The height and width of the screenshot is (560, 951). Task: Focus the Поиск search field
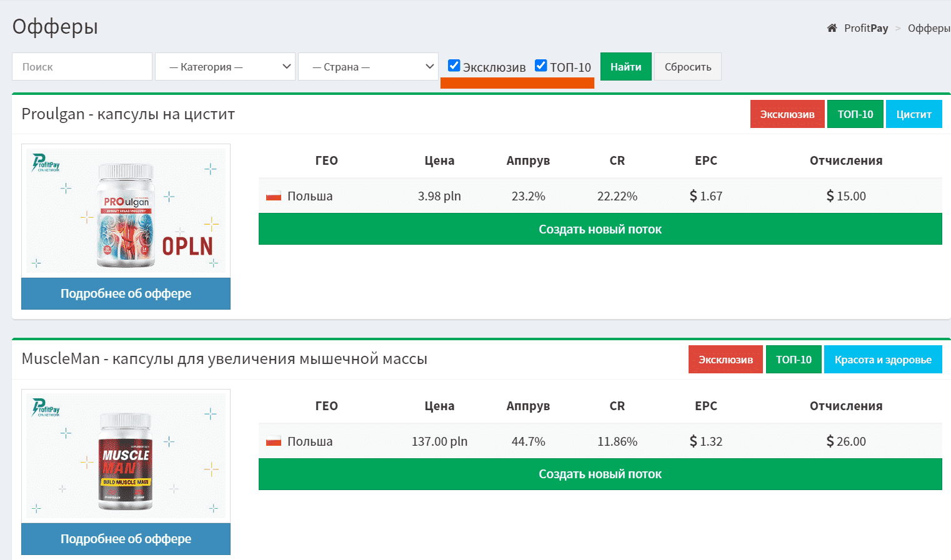tap(82, 67)
